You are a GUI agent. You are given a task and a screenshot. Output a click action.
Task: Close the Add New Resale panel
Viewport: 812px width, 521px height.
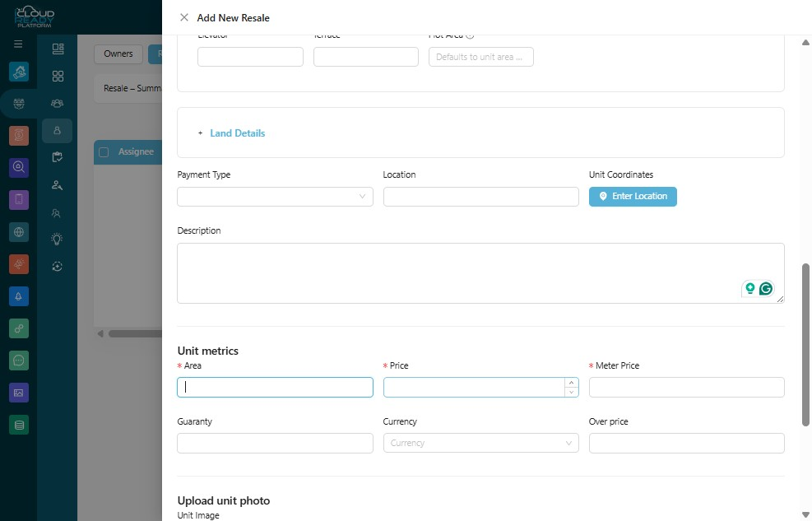(x=183, y=17)
